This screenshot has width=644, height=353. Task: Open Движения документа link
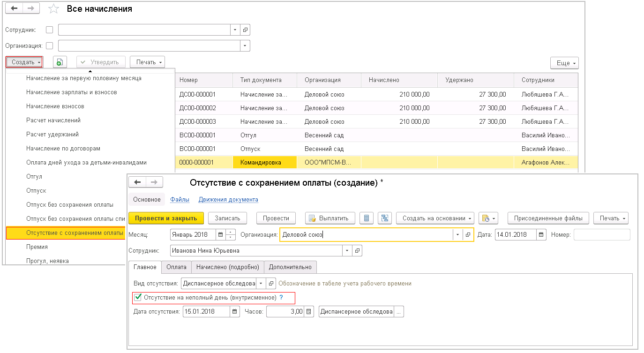[228, 200]
